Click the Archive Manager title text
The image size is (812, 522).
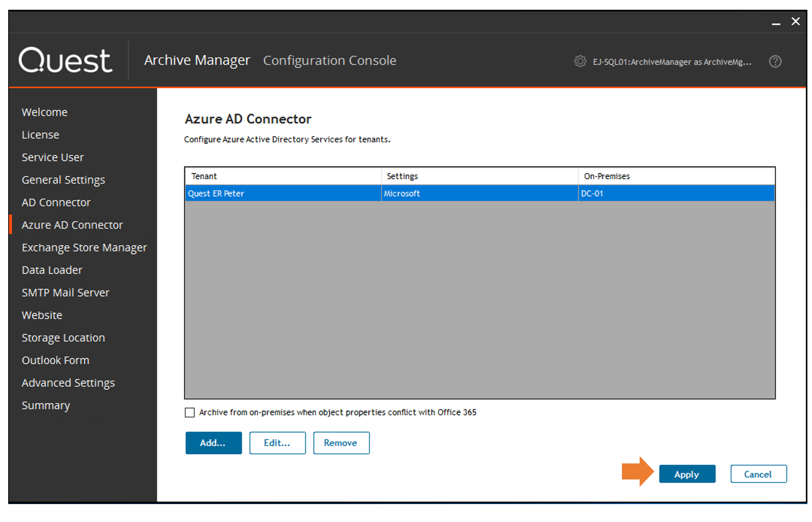197,60
